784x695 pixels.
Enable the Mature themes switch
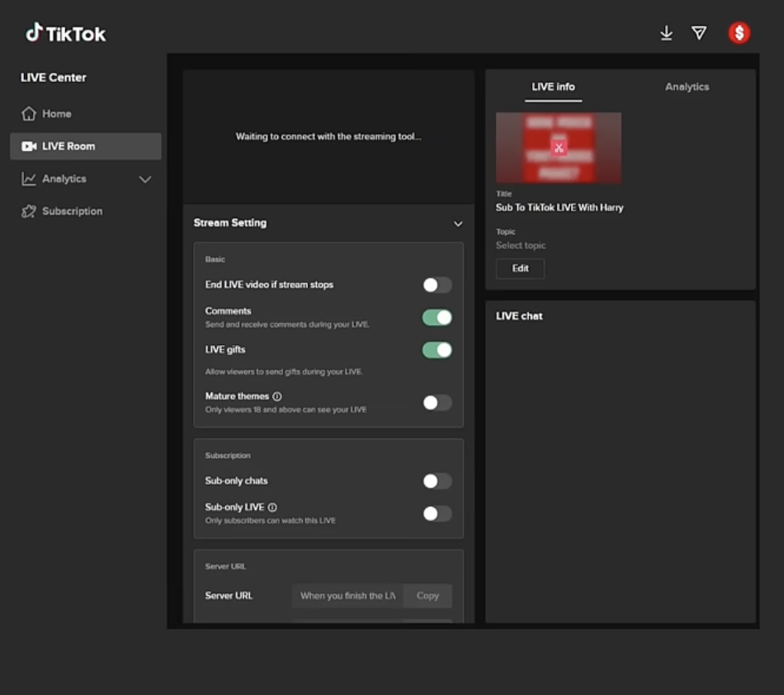[437, 403]
